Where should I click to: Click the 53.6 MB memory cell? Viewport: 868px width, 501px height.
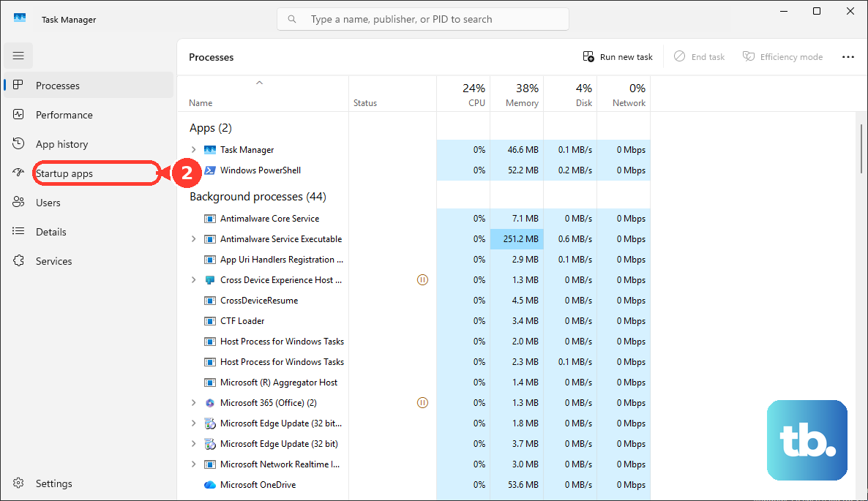[517, 485]
